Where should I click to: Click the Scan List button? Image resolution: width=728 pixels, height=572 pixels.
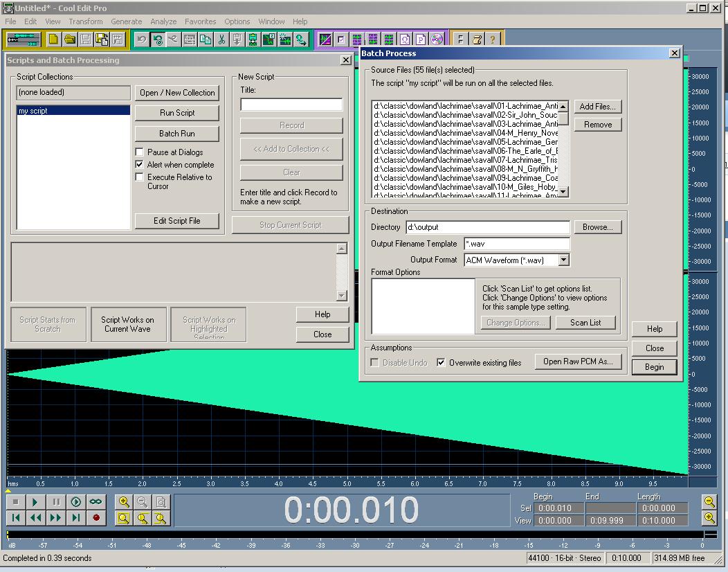pos(585,323)
